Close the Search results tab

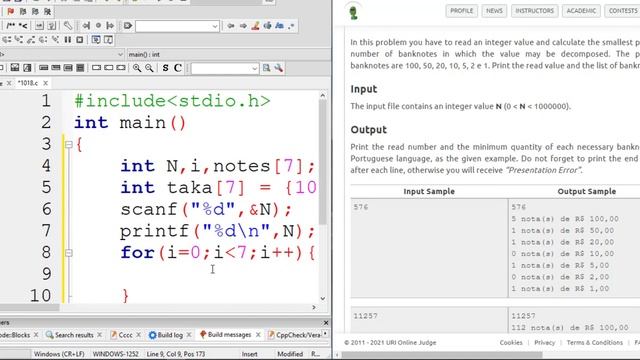pos(100,335)
